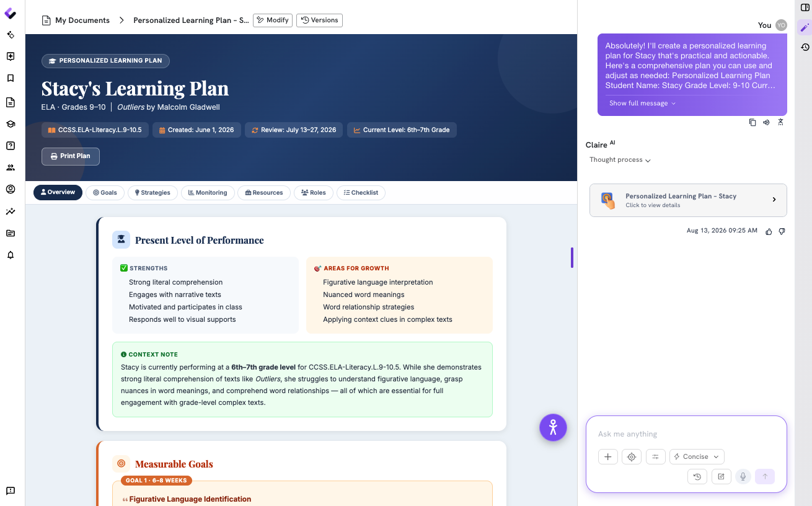Click the Ask me anything input field
Screen dimensions: 812x506
[686, 434]
